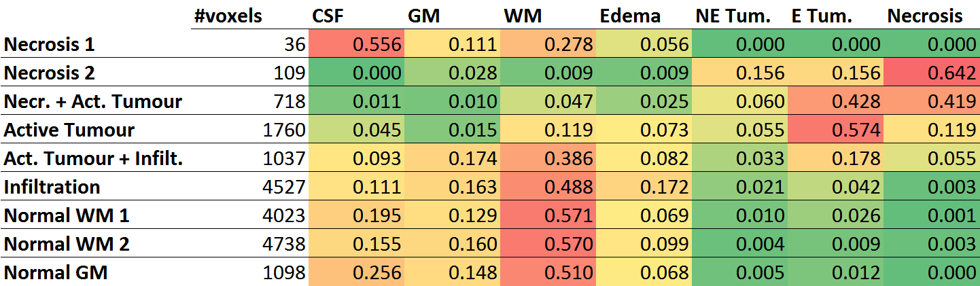
Task: Click the Active Tumour E Tum. cell 0.574
Action: coord(836,130)
